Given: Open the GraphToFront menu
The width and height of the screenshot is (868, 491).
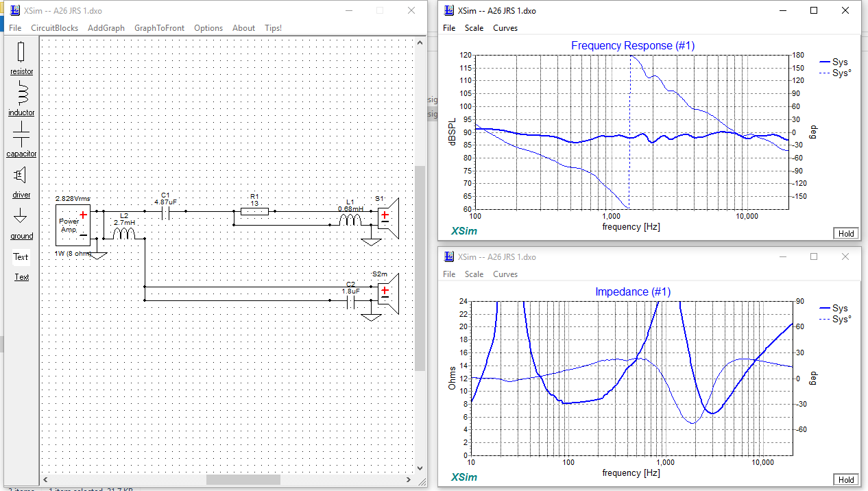Looking at the screenshot, I should (159, 28).
